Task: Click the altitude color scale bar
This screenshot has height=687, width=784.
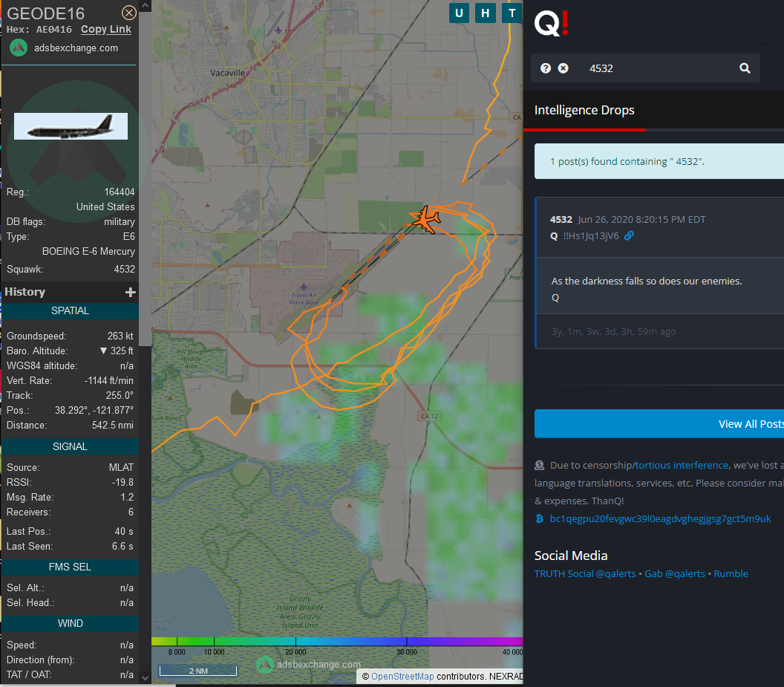Action: tap(337, 641)
